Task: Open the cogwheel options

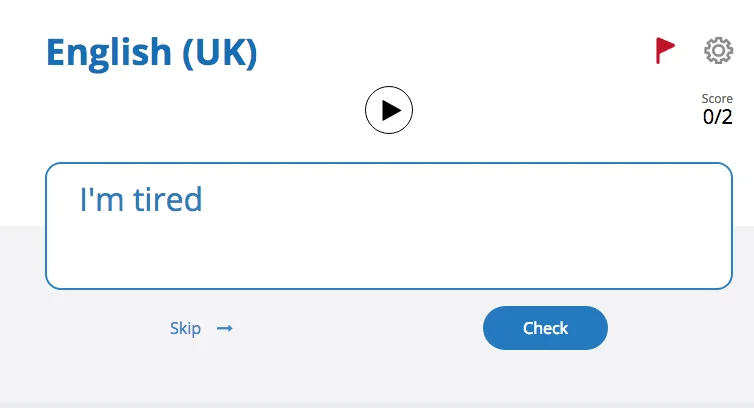Action: [x=718, y=50]
